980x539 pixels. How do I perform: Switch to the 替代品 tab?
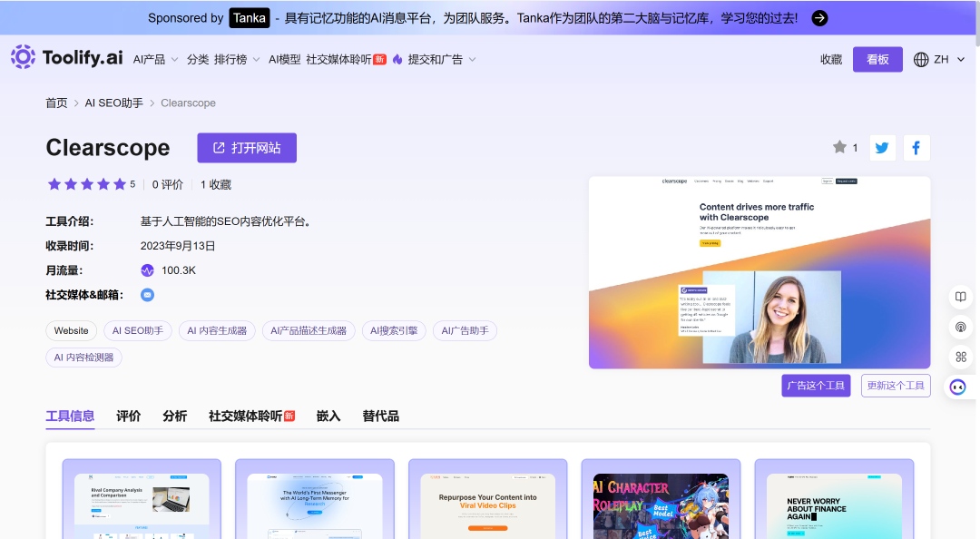(x=380, y=416)
